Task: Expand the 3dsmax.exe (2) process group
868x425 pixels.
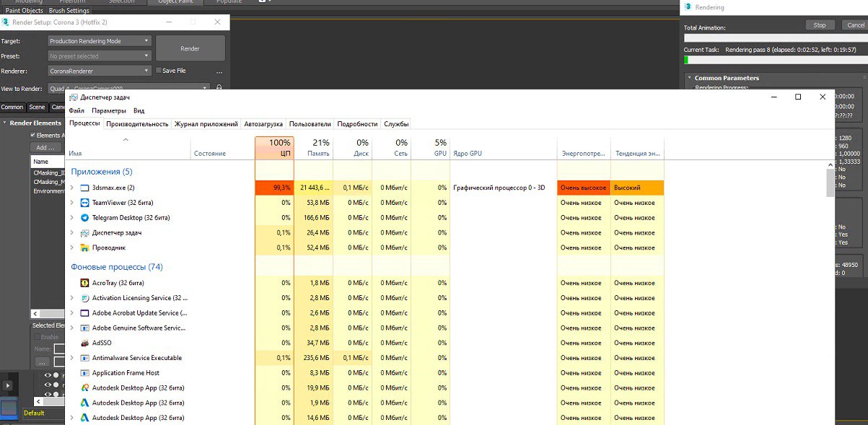Action: coord(71,188)
